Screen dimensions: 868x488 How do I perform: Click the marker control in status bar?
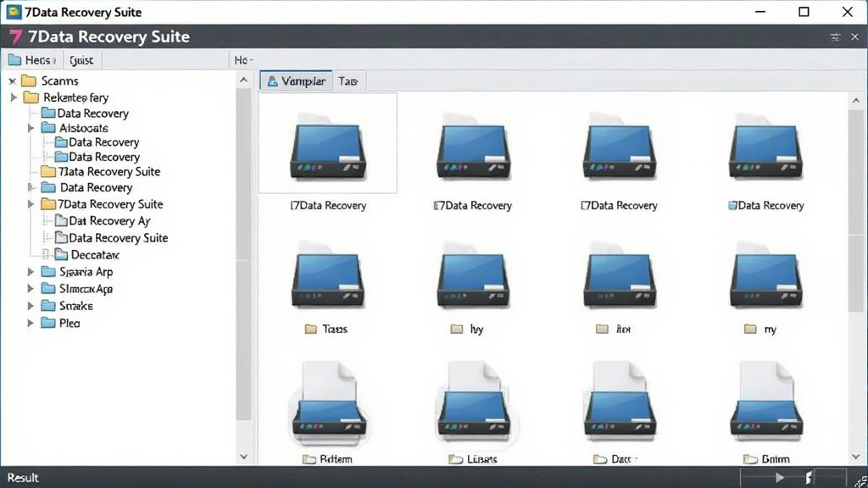coord(809,478)
